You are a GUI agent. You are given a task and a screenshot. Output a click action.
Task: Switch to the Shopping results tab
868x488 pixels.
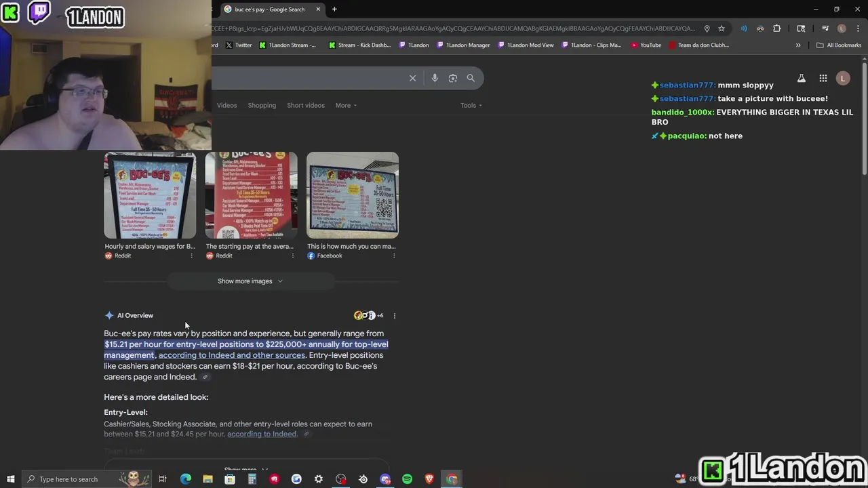[x=262, y=105]
